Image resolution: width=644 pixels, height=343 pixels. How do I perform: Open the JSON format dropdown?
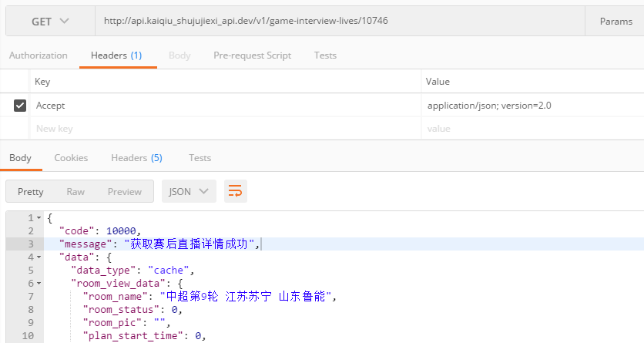click(x=189, y=192)
